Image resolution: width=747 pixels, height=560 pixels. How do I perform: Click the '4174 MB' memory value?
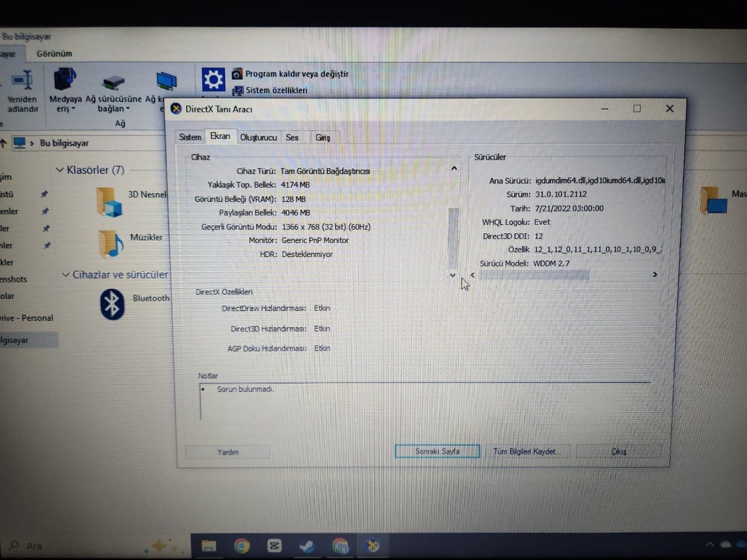click(x=295, y=185)
